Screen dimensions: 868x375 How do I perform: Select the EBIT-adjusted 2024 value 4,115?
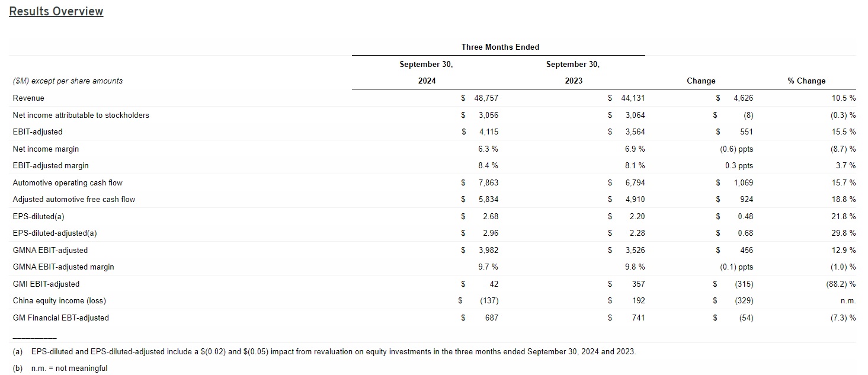[x=488, y=132]
